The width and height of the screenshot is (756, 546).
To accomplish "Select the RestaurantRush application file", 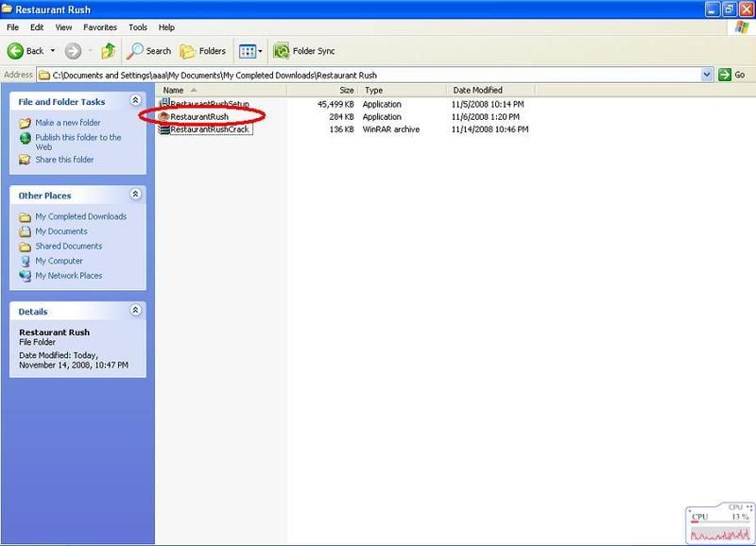I will coord(199,116).
